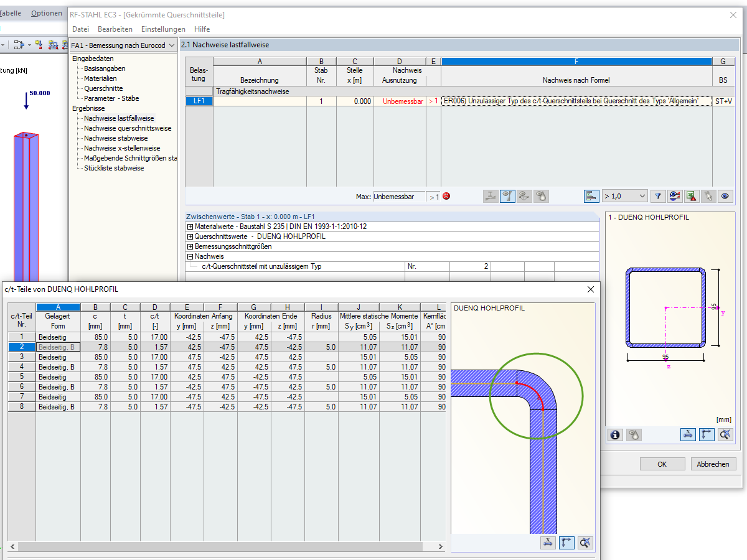Screen dimensions: 747x560
Task: Toggle principal axes icon below RF-STAHL cross-section preview
Action: (x=707, y=435)
